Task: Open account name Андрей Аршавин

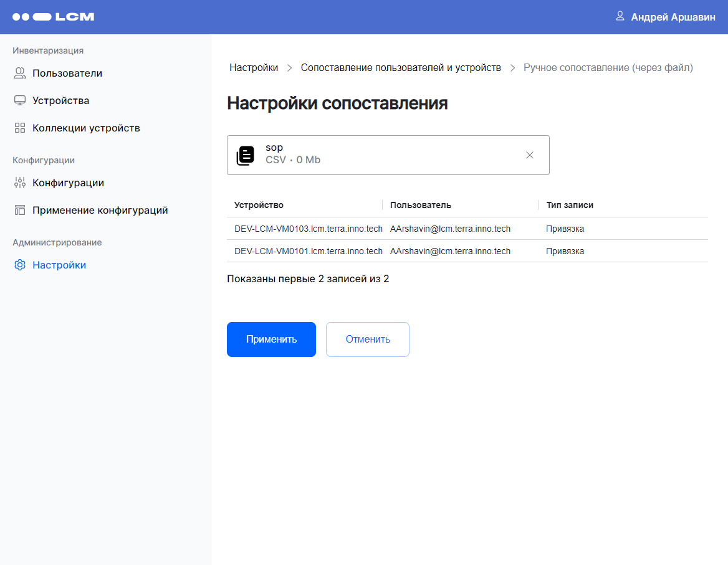Action: pos(673,17)
